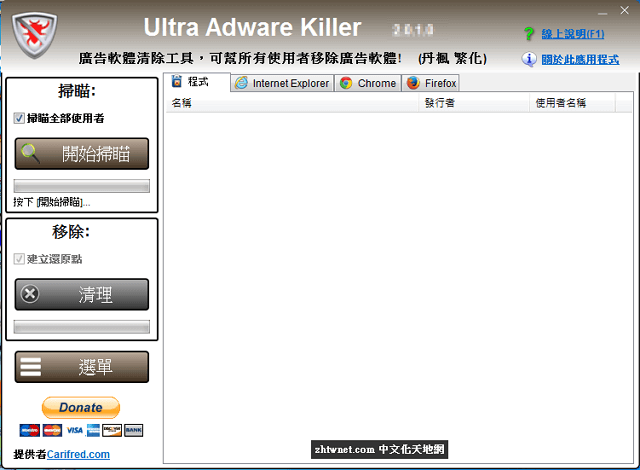The width and height of the screenshot is (640, 470).
Task: Click the Ultra Adware Killer shield logo
Action: tap(34, 35)
